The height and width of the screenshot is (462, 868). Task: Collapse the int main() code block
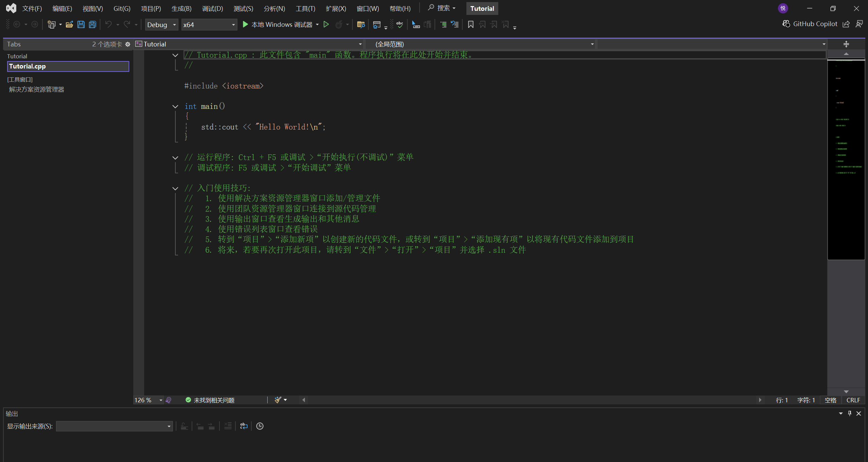click(175, 107)
